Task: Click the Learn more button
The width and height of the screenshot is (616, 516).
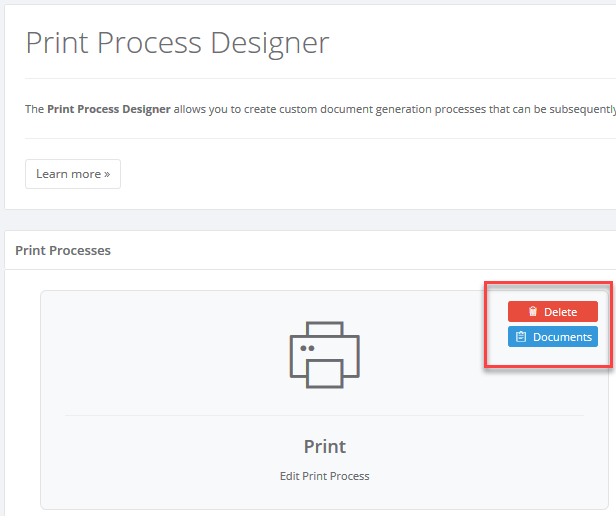Action: [x=73, y=174]
